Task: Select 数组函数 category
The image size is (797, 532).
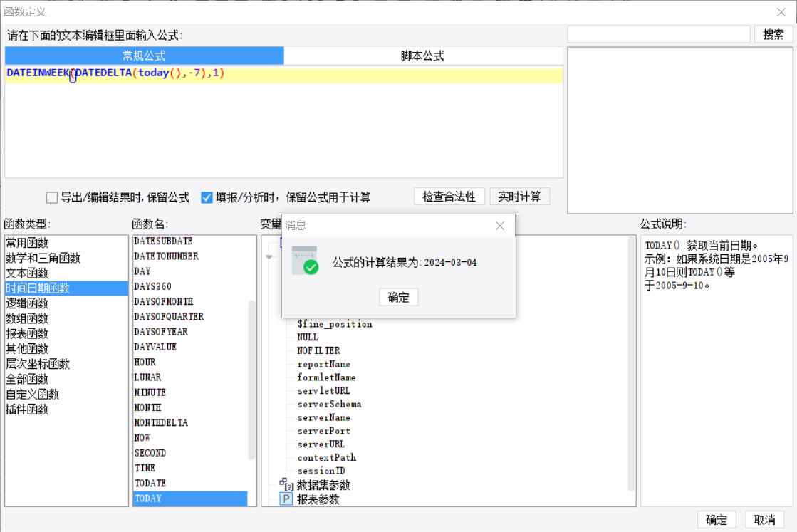Action: pos(66,318)
